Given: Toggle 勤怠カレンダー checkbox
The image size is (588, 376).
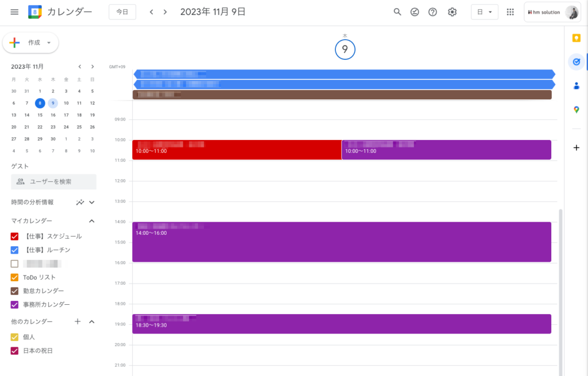Looking at the screenshot, I should click(14, 291).
